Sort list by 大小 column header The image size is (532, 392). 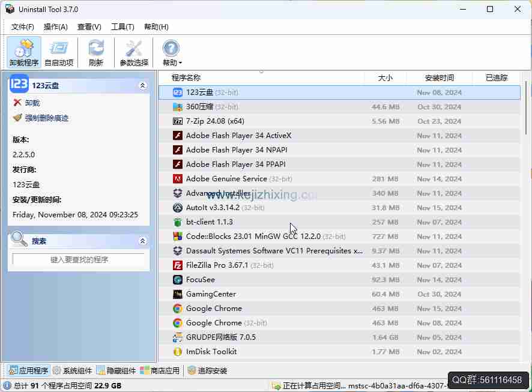point(385,78)
